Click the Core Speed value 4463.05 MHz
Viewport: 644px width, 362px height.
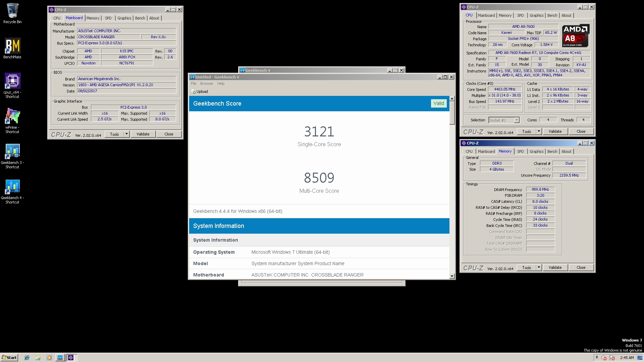505,89
